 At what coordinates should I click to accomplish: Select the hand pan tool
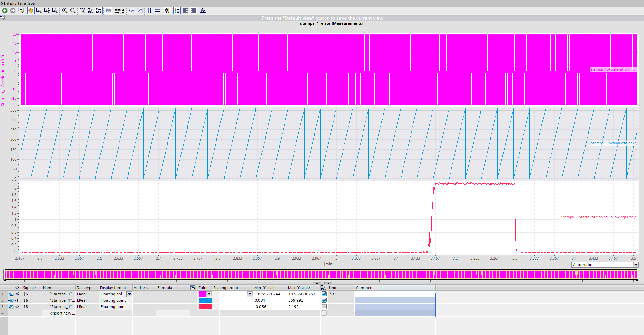[31, 11]
